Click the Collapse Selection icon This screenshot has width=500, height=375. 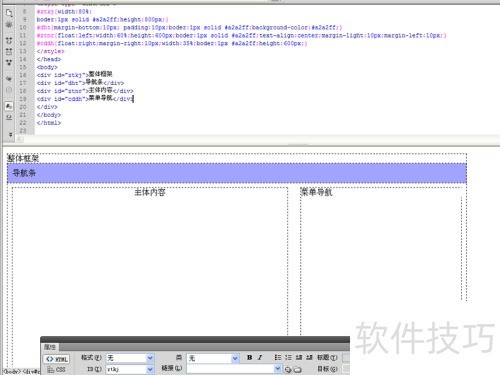9,51
